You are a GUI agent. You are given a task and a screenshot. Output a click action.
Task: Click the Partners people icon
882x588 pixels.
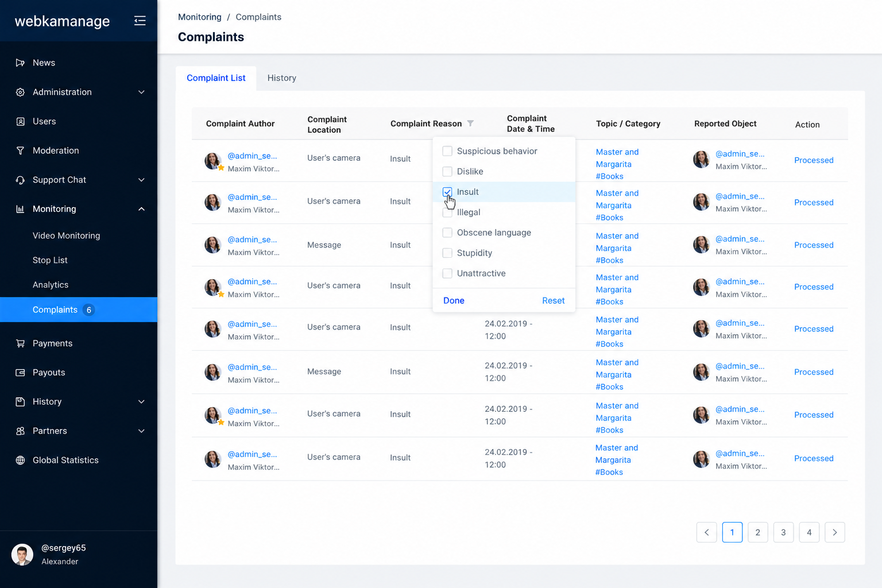click(x=20, y=431)
